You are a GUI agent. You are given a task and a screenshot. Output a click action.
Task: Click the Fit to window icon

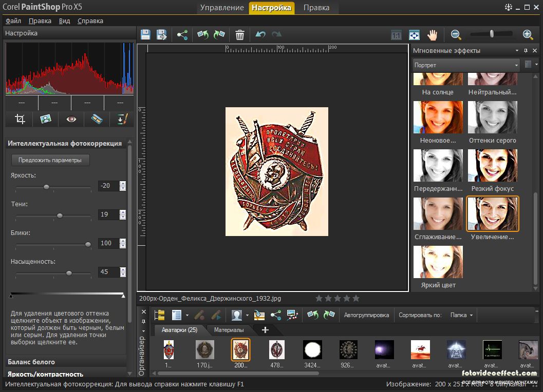[x=414, y=35]
